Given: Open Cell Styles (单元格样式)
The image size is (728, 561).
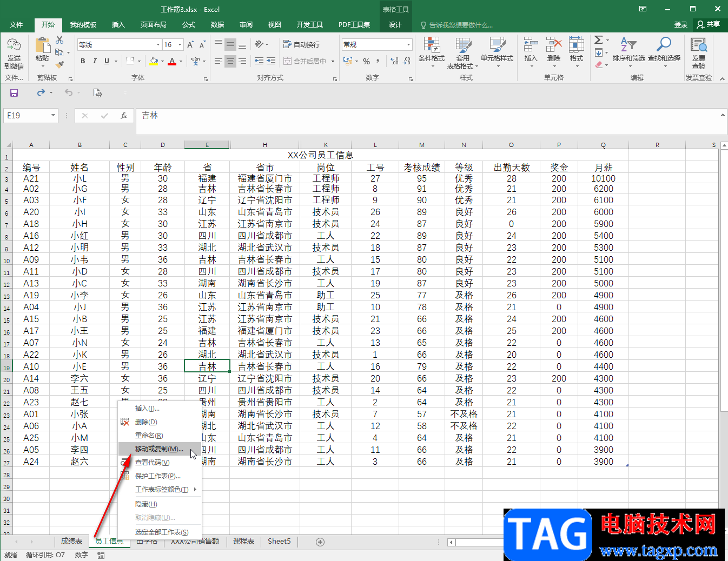Looking at the screenshot, I should pyautogui.click(x=497, y=53).
